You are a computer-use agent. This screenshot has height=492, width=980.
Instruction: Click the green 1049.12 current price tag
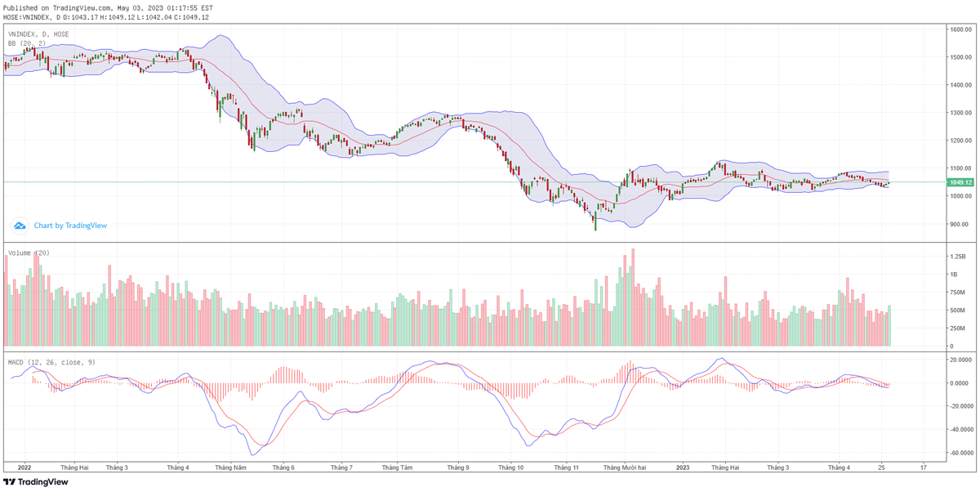959,182
